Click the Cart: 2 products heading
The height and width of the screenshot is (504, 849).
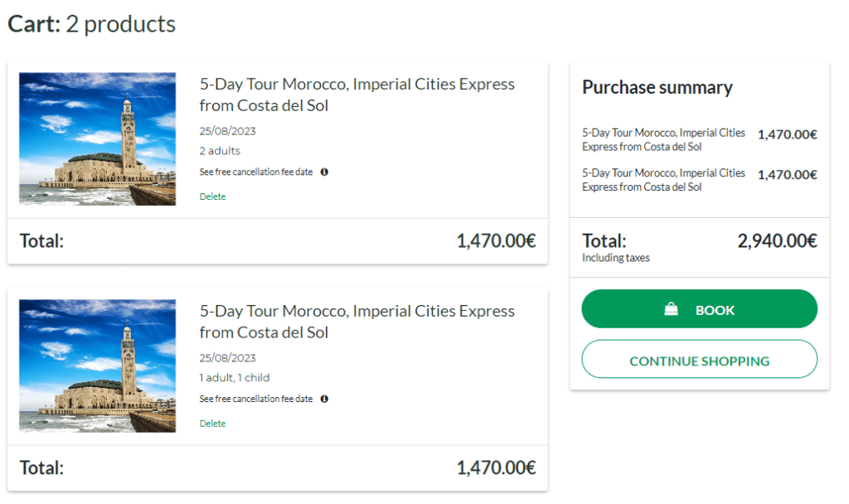click(x=92, y=24)
